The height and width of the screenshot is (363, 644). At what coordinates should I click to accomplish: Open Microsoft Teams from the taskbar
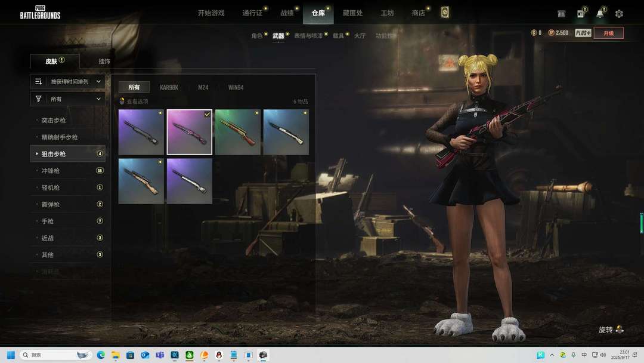tap(160, 355)
